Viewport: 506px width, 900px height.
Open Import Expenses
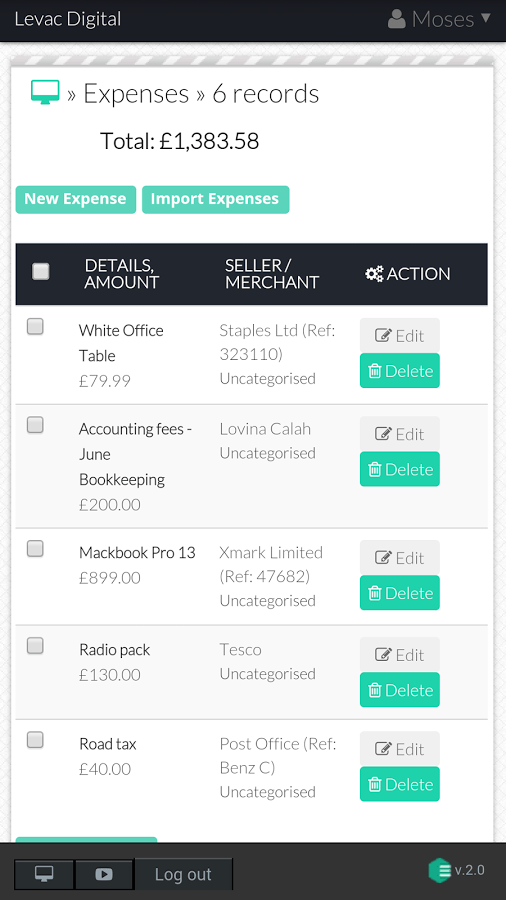click(216, 199)
